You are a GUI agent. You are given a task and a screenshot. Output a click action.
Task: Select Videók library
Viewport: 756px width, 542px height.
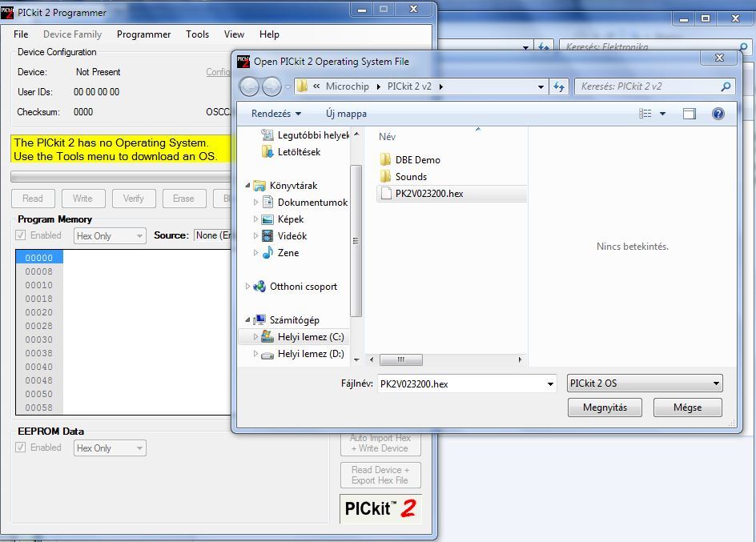pos(284,236)
